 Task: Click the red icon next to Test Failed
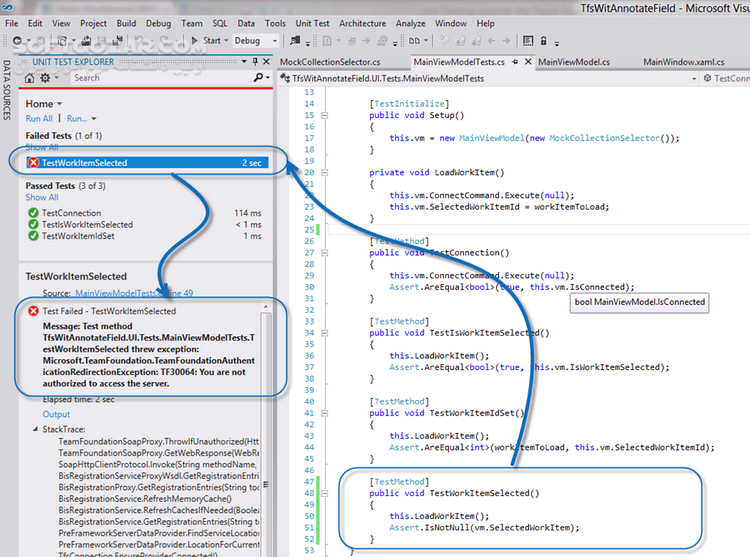[x=33, y=311]
